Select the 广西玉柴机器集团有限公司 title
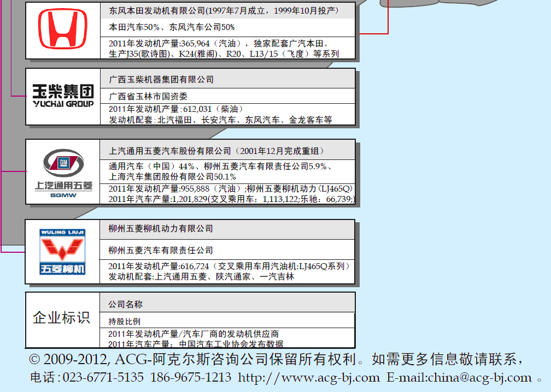Viewport: 551px width, 392px height. pyautogui.click(x=161, y=80)
